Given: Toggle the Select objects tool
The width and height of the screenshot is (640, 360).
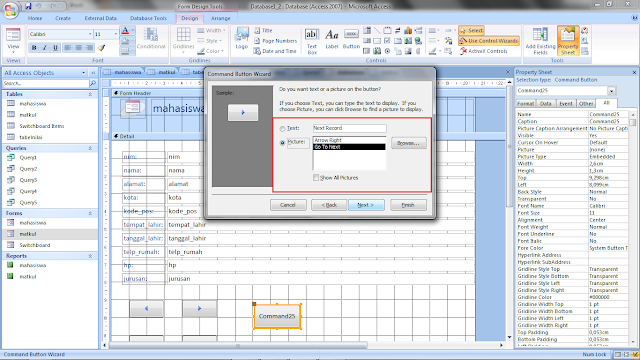Looking at the screenshot, I should (x=471, y=31).
